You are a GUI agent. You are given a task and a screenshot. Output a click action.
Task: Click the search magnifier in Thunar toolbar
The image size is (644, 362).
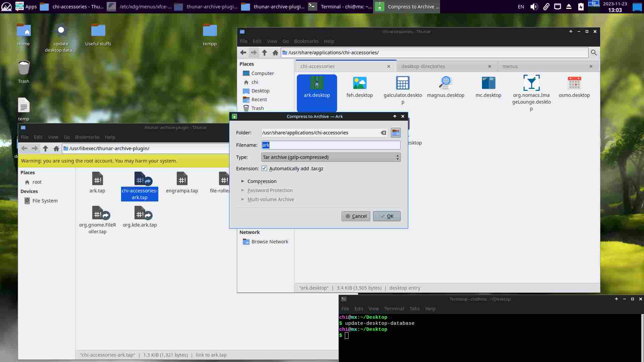(594, 53)
